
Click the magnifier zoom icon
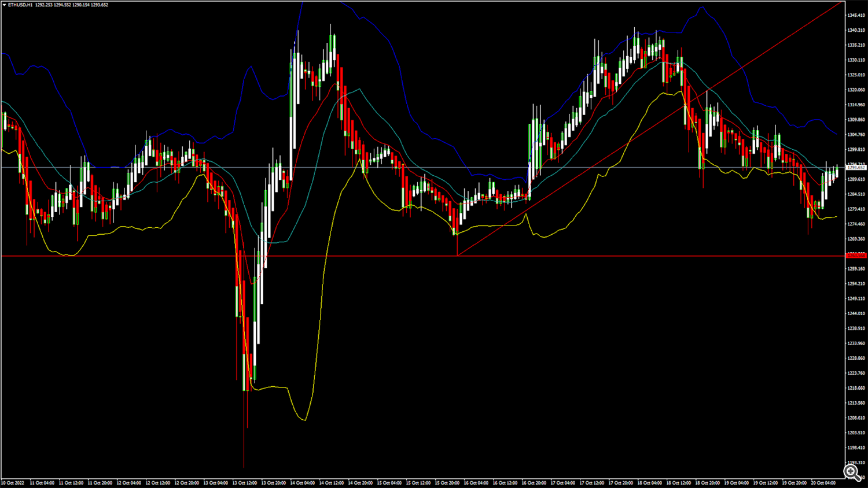pos(852,472)
